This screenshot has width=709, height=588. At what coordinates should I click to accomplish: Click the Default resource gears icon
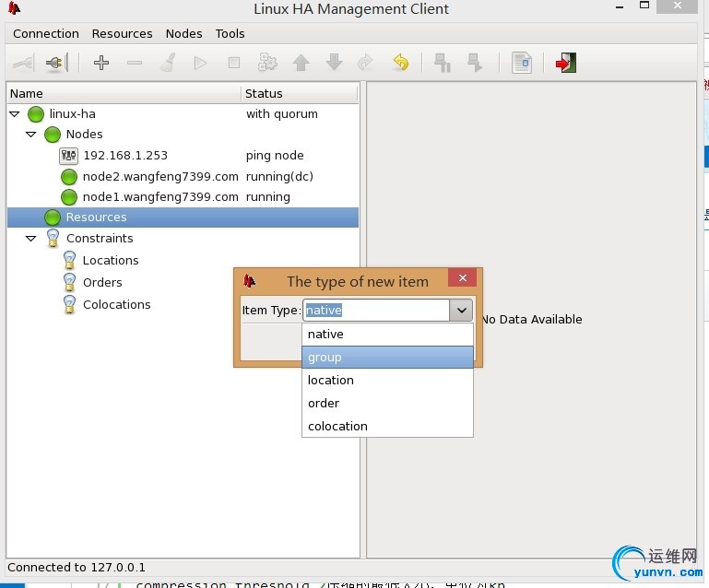pyautogui.click(x=267, y=63)
